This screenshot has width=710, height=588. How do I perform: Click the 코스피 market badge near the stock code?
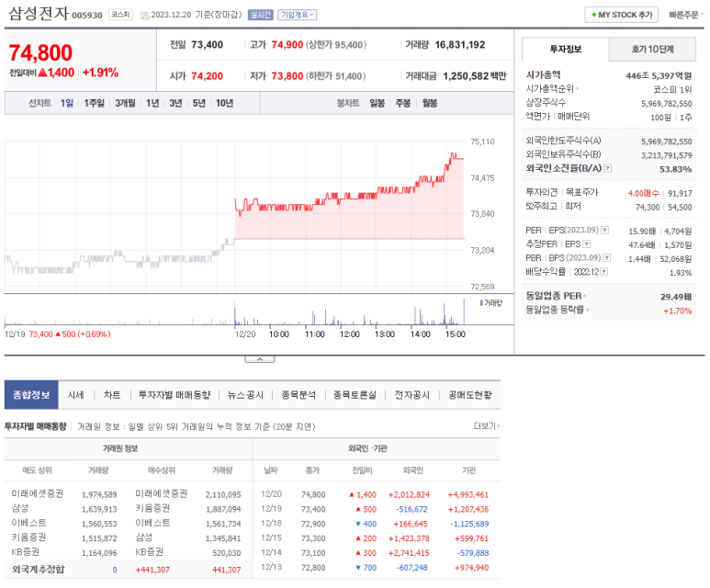click(120, 15)
